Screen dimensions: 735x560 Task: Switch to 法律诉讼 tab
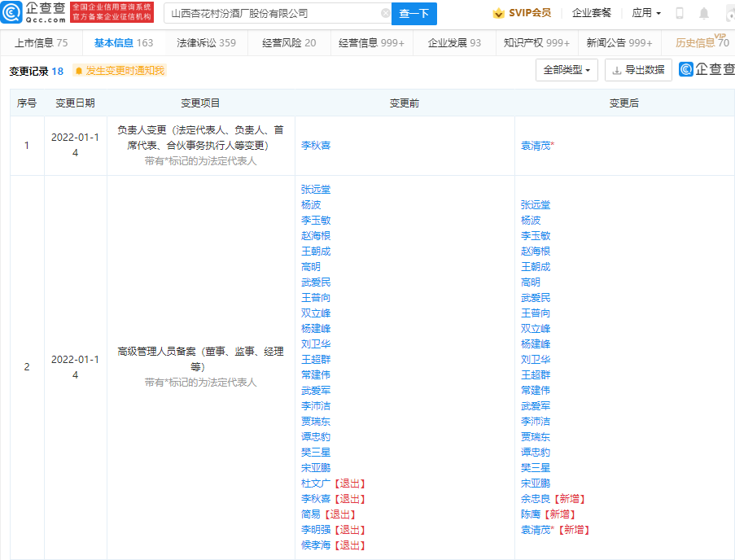point(206,43)
